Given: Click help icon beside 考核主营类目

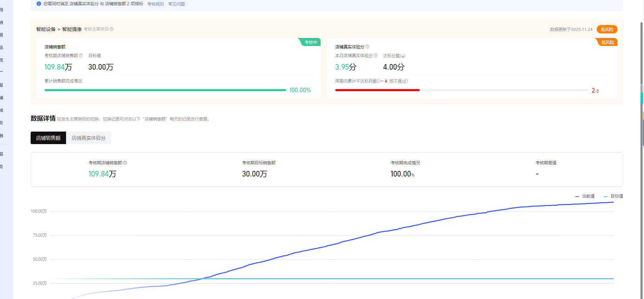Looking at the screenshot, I should (x=112, y=29).
